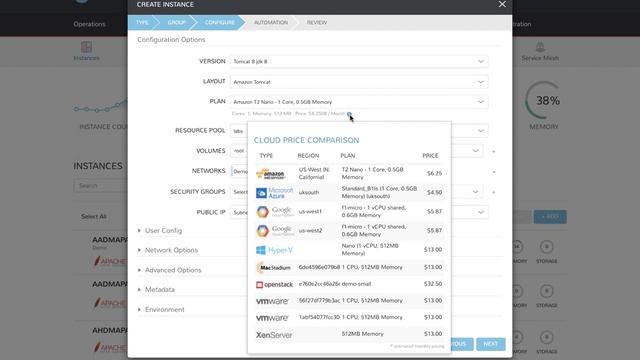Viewport: 640px width, 360px height.
Task: Click the Google logo for us-west2
Action: tap(275, 231)
